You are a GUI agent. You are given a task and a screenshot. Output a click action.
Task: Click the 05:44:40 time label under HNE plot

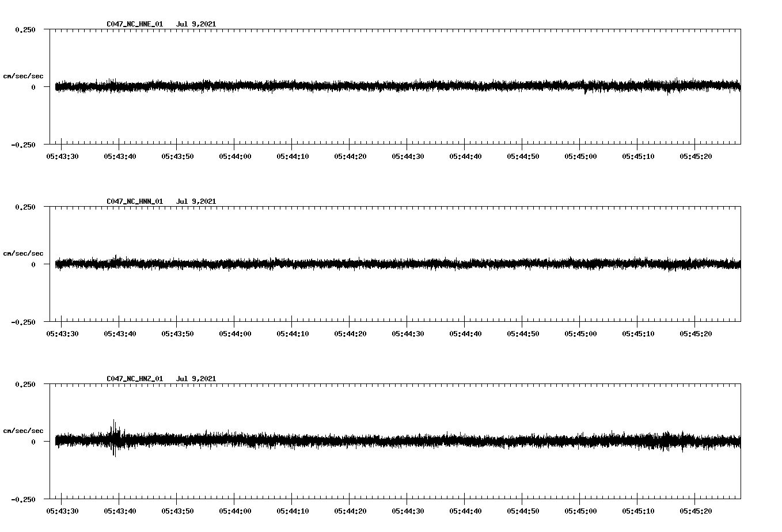click(465, 157)
